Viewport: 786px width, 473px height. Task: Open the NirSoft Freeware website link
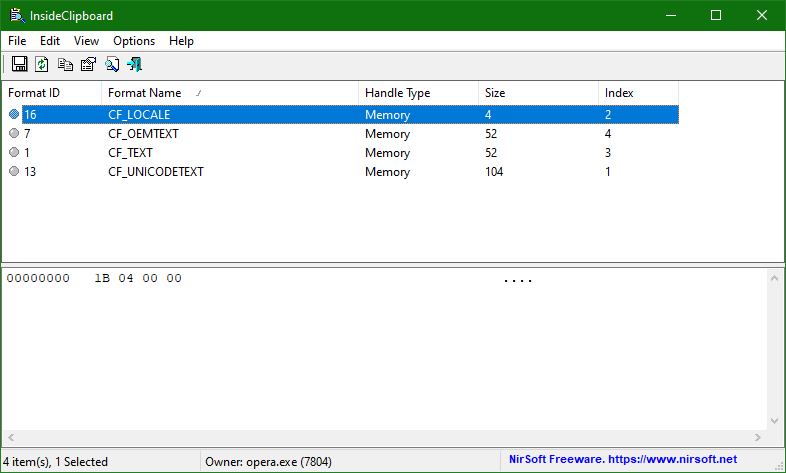point(623,459)
